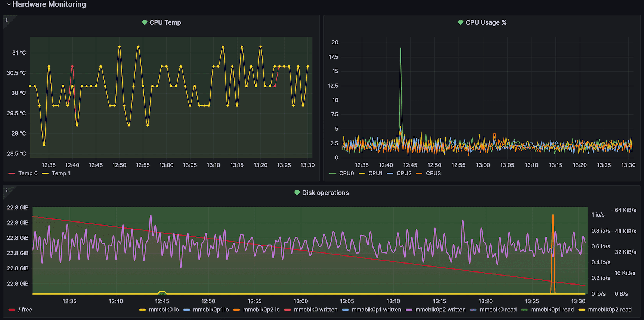Click the Disk operations heart alert icon
The image size is (644, 320).
click(x=297, y=193)
